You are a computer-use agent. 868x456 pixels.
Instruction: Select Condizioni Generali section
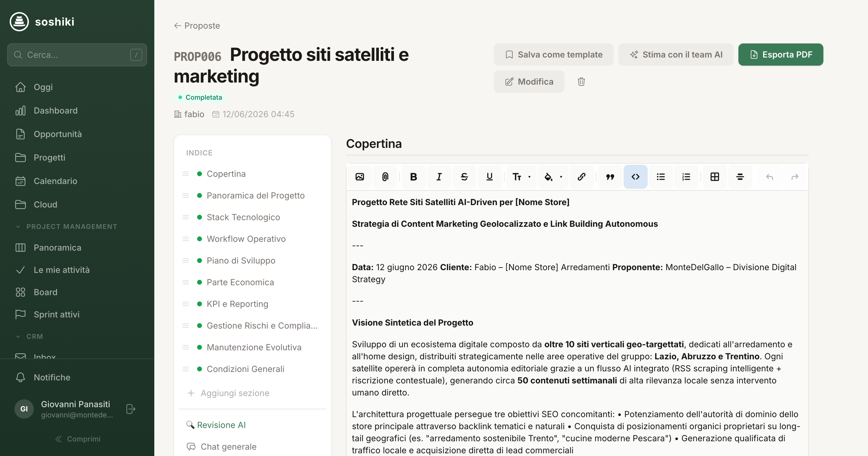point(245,369)
